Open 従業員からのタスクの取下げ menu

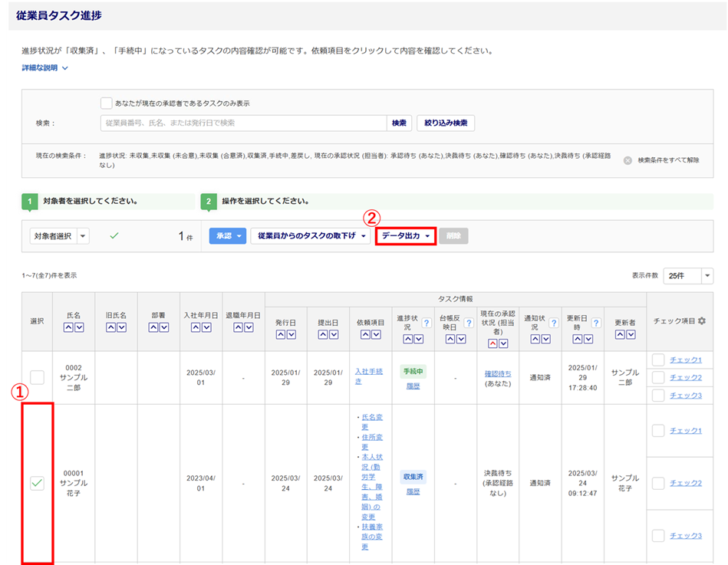[x=310, y=236]
